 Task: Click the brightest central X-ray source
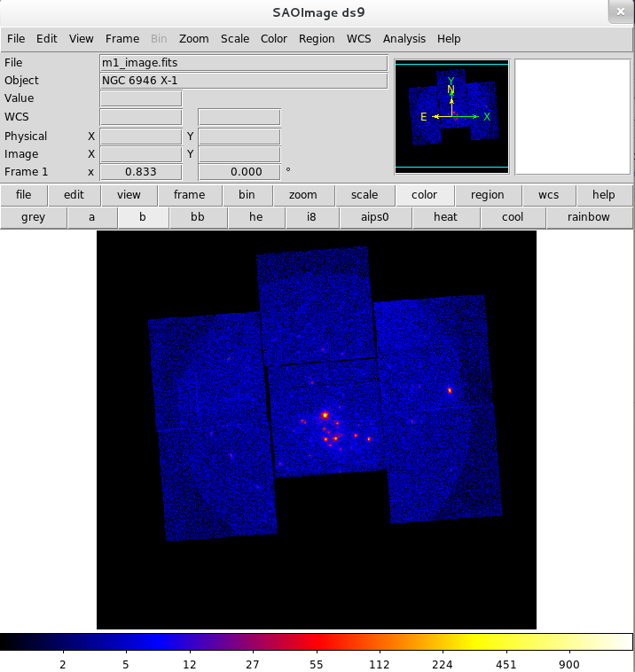(325, 415)
